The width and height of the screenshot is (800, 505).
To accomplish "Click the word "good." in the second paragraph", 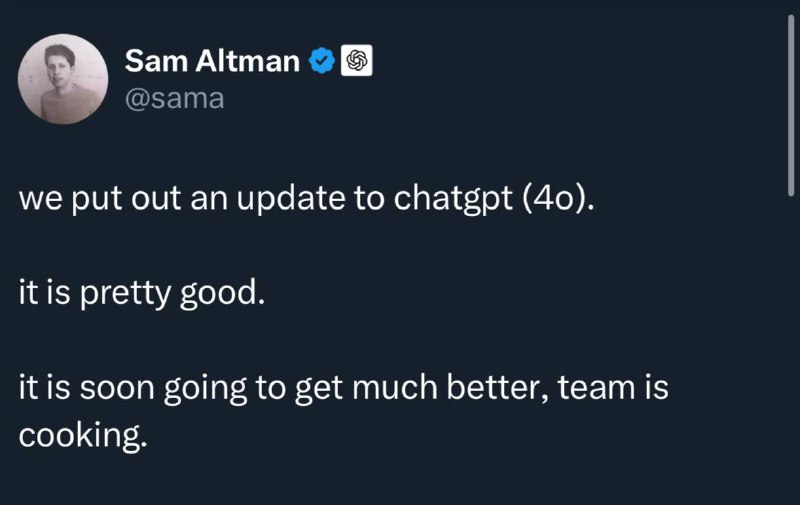I will (x=222, y=294).
